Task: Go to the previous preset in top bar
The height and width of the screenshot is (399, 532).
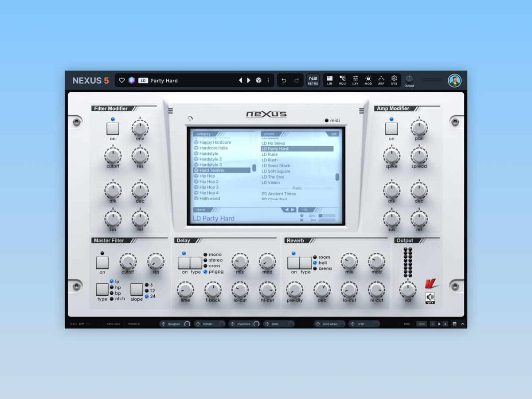Action: pyautogui.click(x=241, y=80)
